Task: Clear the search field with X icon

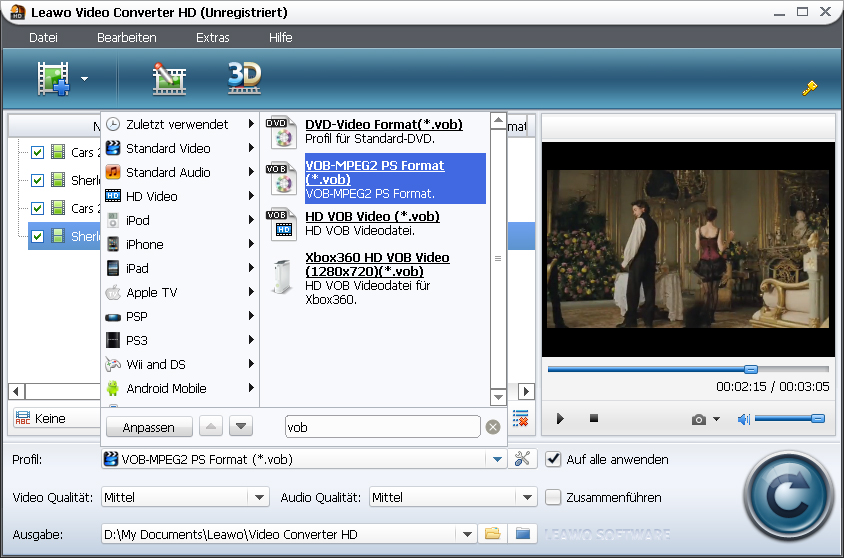Action: pos(492,427)
